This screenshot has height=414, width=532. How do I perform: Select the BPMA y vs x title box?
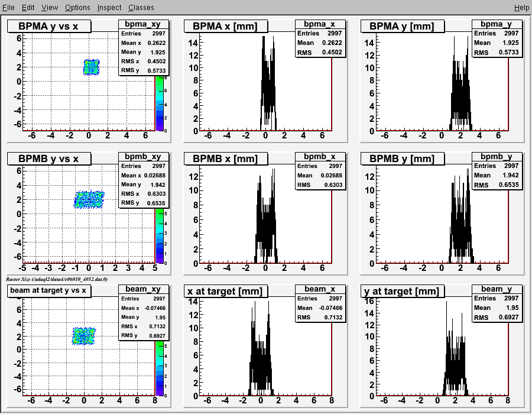pos(49,26)
